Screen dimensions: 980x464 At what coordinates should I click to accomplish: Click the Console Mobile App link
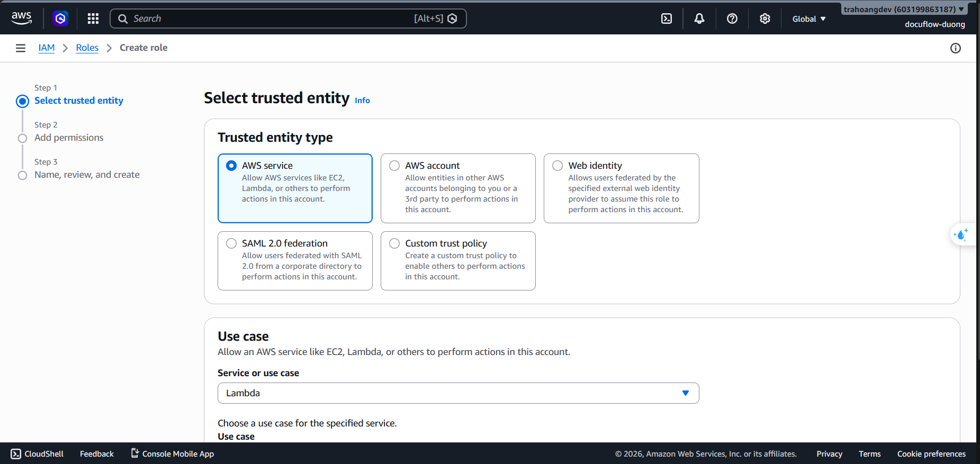click(178, 454)
